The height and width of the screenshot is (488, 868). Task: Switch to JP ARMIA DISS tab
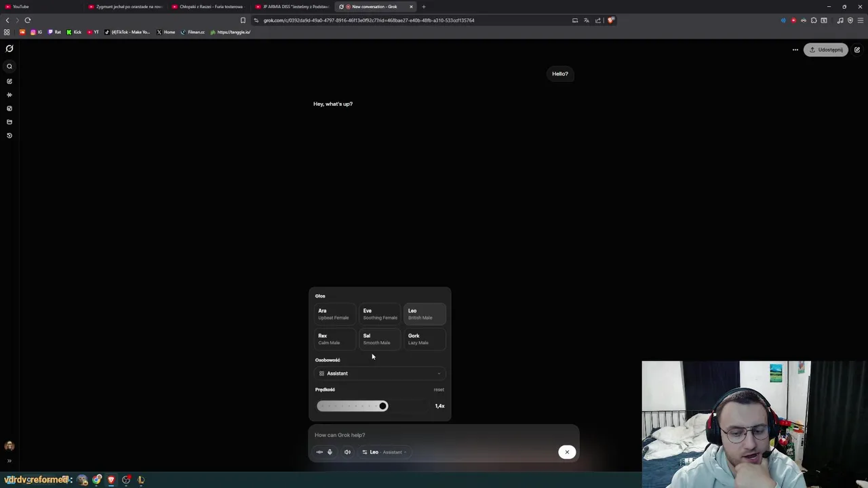point(292,7)
